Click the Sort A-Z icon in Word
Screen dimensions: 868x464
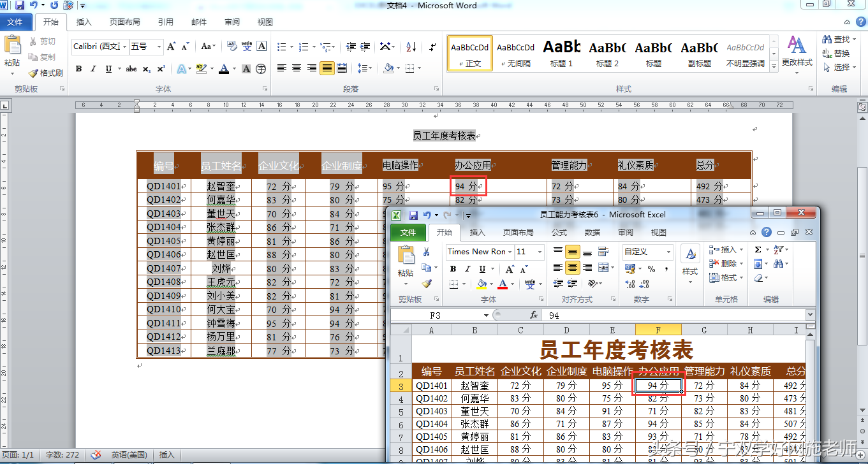point(411,47)
